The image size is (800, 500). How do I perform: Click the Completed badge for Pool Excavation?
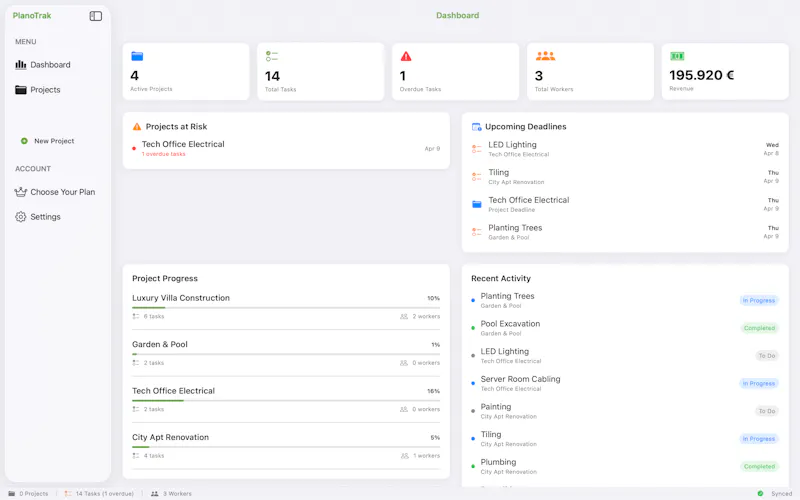coord(759,328)
